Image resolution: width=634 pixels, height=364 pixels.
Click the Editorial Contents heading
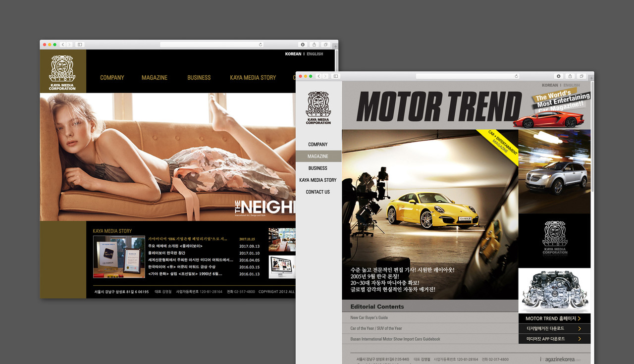[377, 307]
